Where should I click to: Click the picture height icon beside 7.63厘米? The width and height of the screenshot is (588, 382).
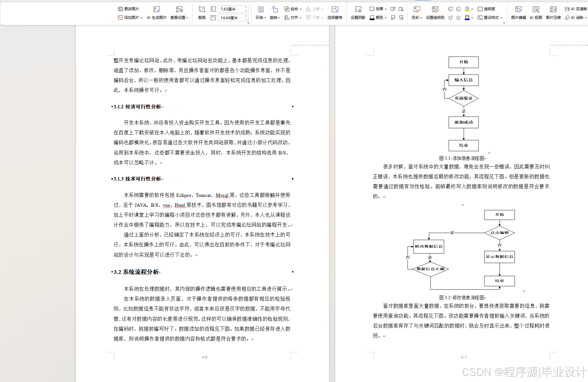click(x=213, y=9)
